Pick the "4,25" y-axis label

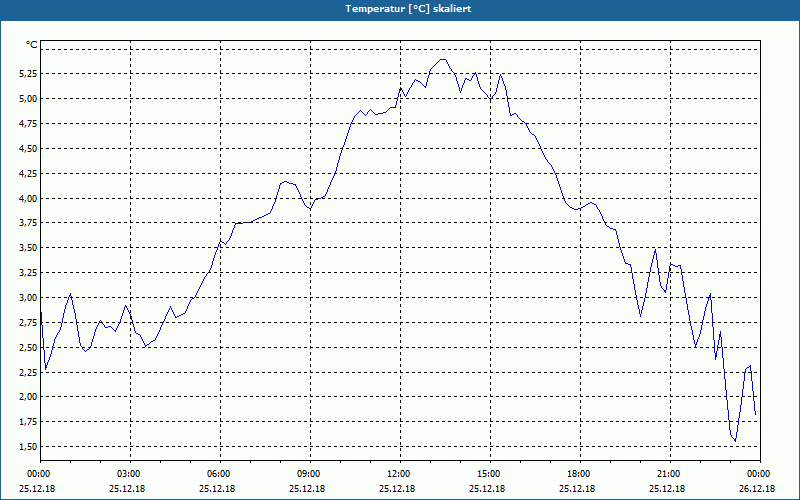click(x=28, y=173)
